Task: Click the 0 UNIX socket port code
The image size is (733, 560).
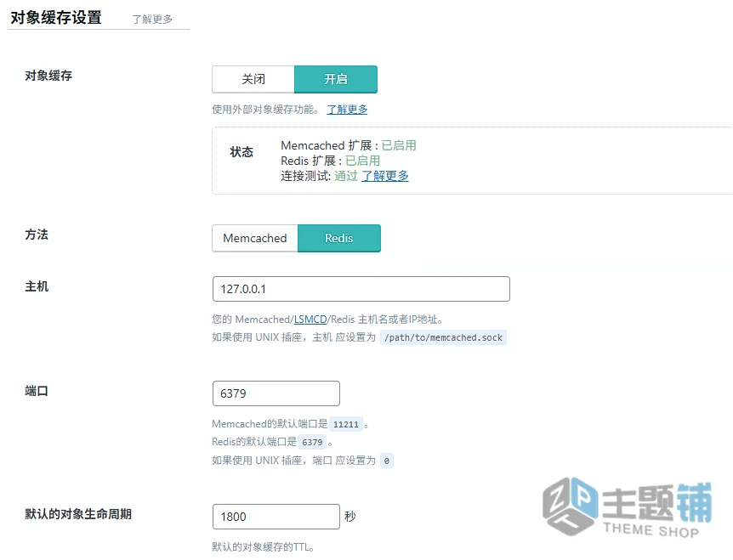Action: coord(387,461)
